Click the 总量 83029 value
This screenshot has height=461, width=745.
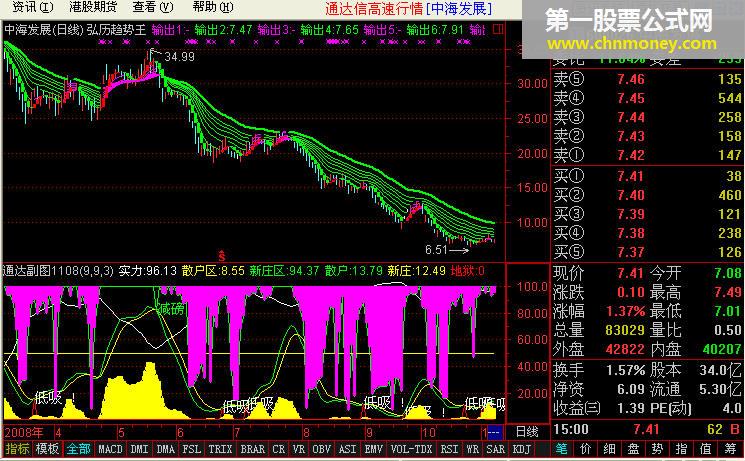point(625,330)
